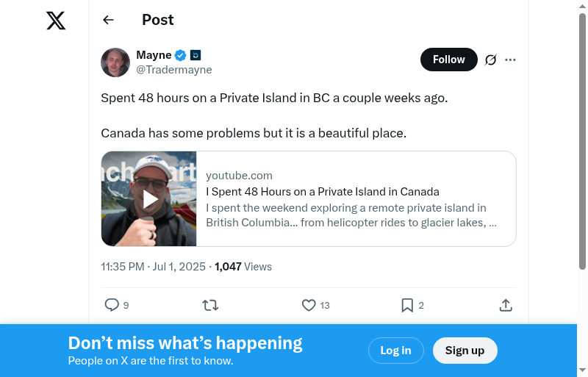The image size is (588, 377).
Task: Click the X logo icon
Action: coord(56,21)
